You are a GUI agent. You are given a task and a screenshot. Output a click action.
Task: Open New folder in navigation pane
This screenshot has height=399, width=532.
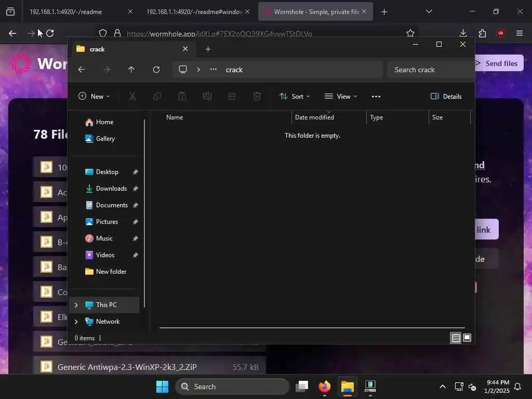tap(111, 271)
